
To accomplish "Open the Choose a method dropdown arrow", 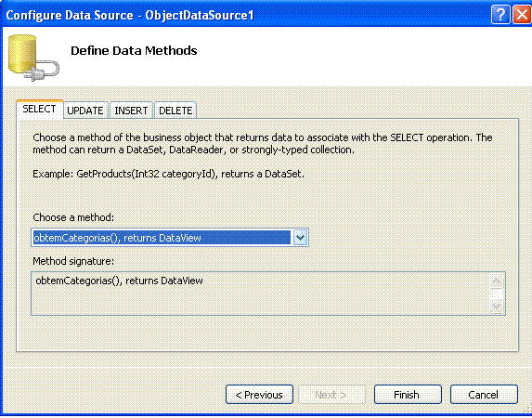I will coord(300,238).
